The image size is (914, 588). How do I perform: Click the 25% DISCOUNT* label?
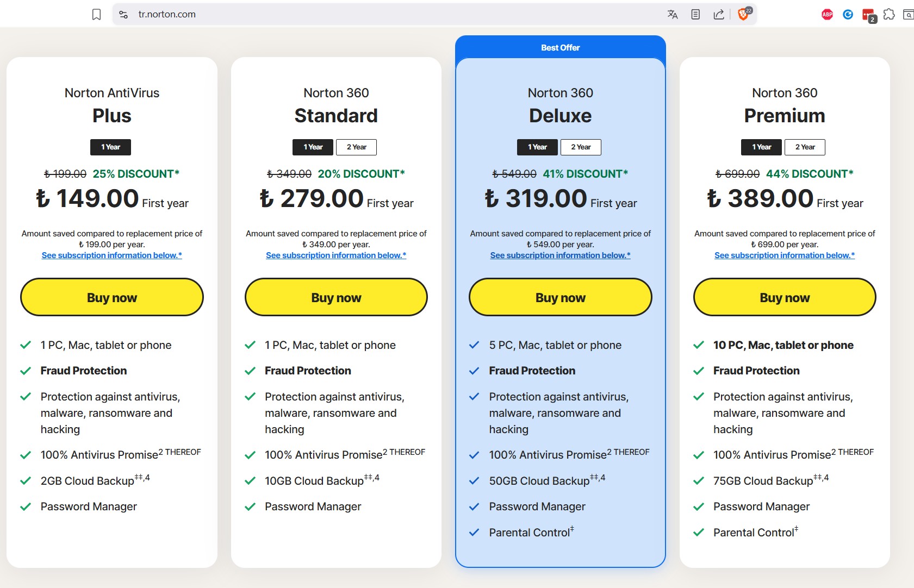click(x=136, y=174)
